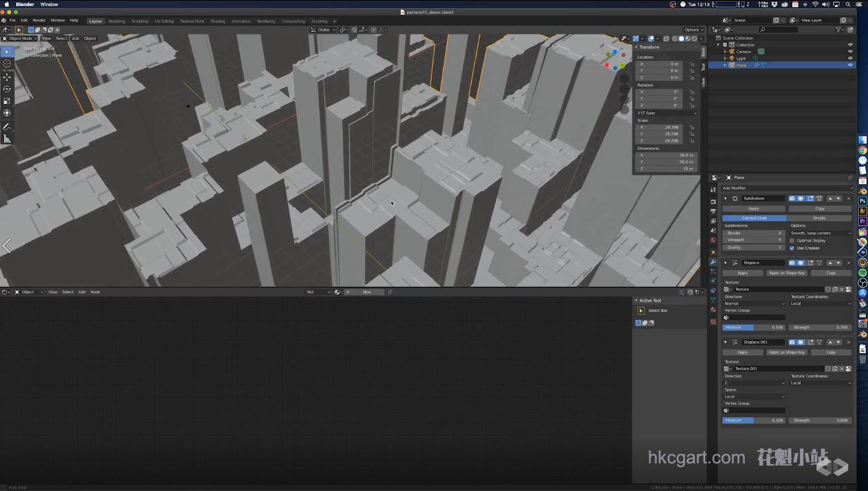Create New material in node editor
Screen dimensions: 868x491
click(x=367, y=292)
